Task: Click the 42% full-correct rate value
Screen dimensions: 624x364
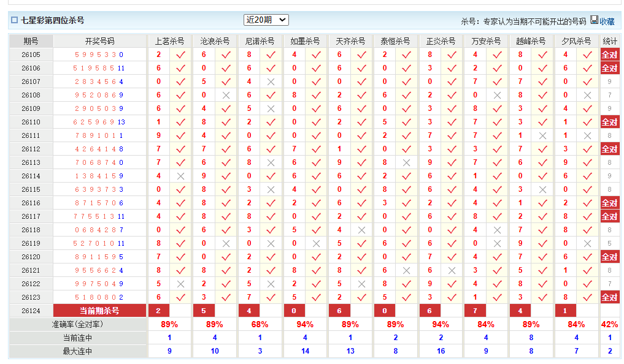Action: tap(610, 324)
